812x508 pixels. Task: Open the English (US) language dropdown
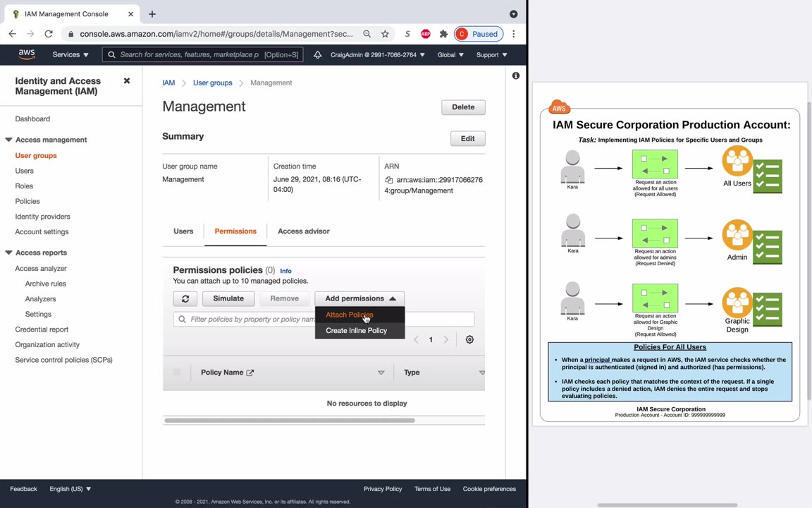point(70,489)
